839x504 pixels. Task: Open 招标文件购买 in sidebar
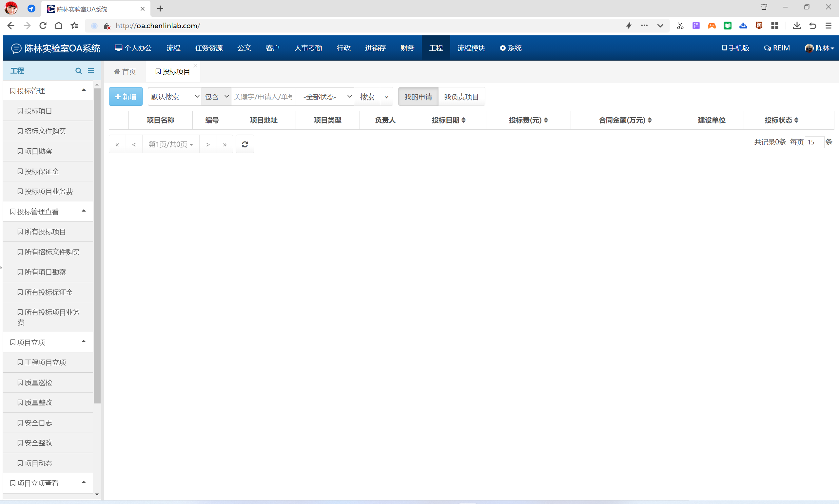pos(48,131)
